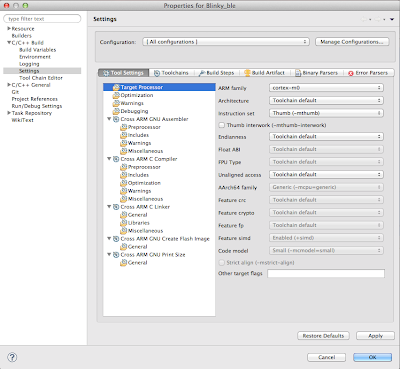Expand the Task Repository node

9,113
